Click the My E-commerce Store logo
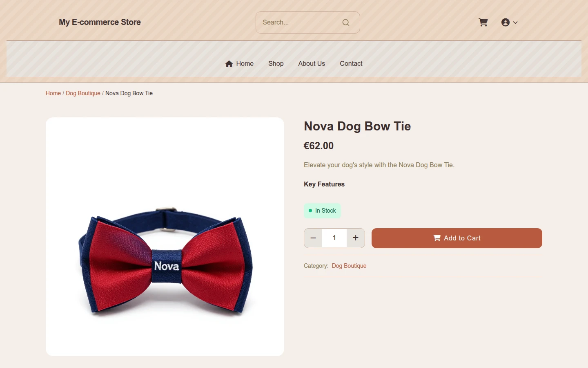Image resolution: width=588 pixels, height=368 pixels. click(x=100, y=22)
